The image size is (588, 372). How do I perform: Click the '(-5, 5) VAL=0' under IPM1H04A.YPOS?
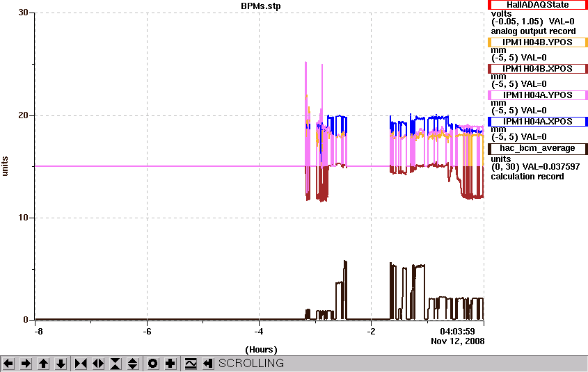pos(518,111)
